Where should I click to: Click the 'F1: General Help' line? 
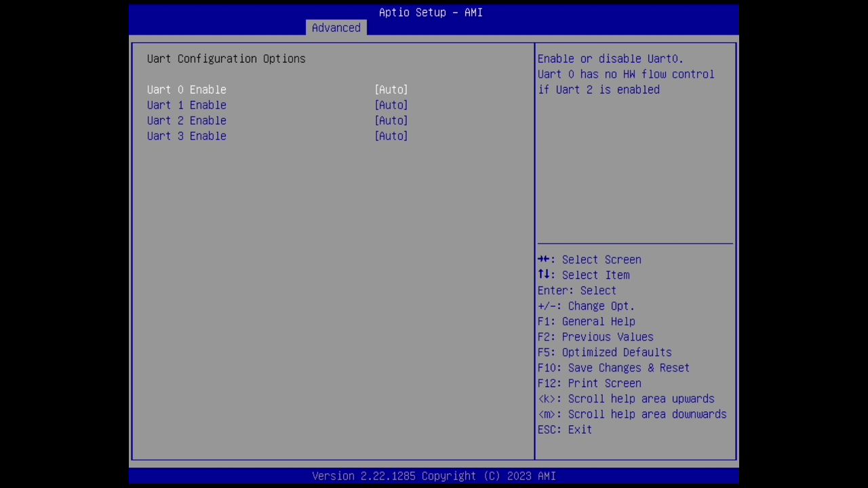587,321
